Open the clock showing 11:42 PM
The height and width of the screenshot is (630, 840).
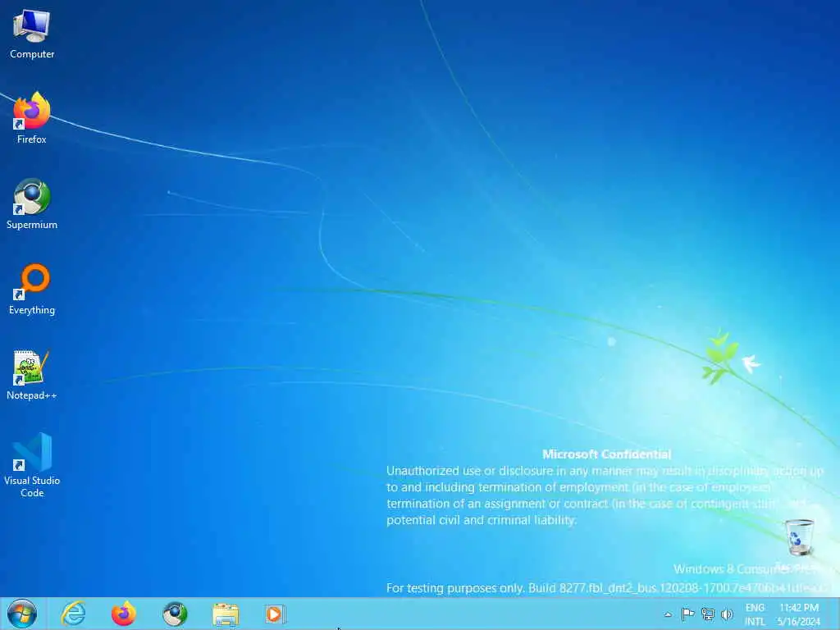click(x=799, y=614)
